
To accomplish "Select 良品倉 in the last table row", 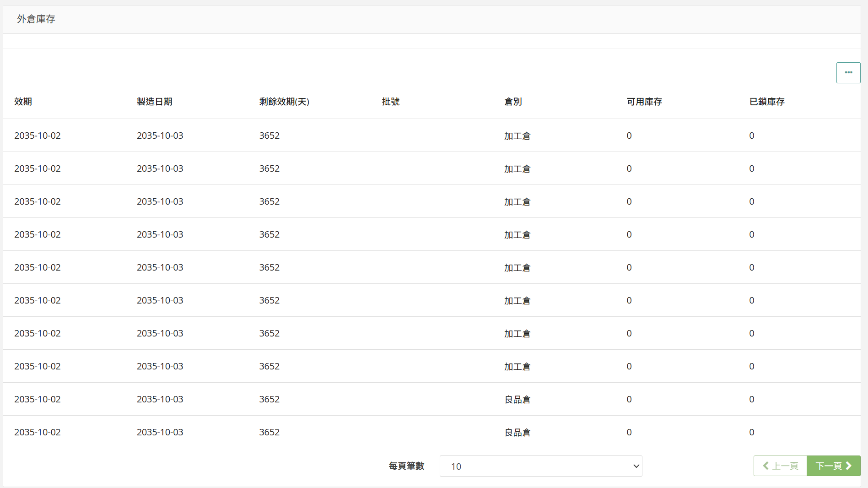I will click(517, 433).
